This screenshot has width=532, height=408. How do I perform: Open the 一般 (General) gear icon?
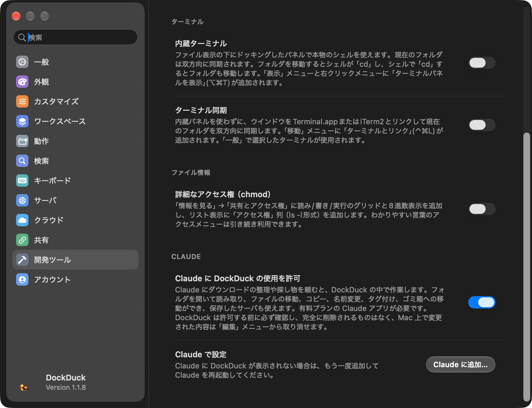[x=22, y=62]
